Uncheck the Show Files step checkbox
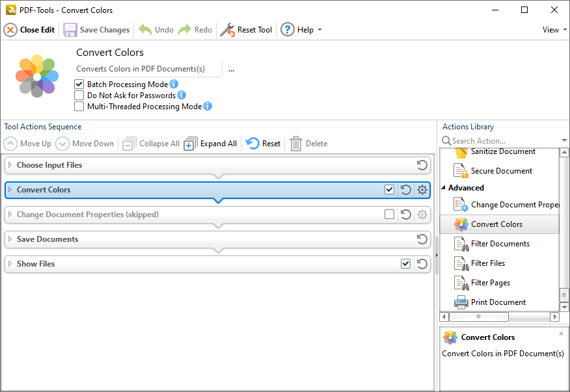 (x=405, y=264)
